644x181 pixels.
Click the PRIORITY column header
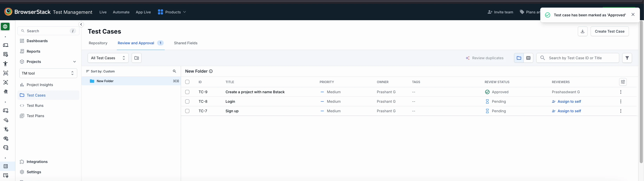click(327, 82)
